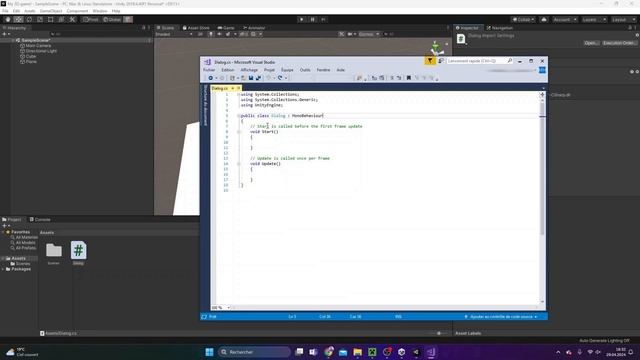Viewport: 640px width, 360px height.
Task: Switch to the Game tab in Unity
Action: (x=226, y=28)
